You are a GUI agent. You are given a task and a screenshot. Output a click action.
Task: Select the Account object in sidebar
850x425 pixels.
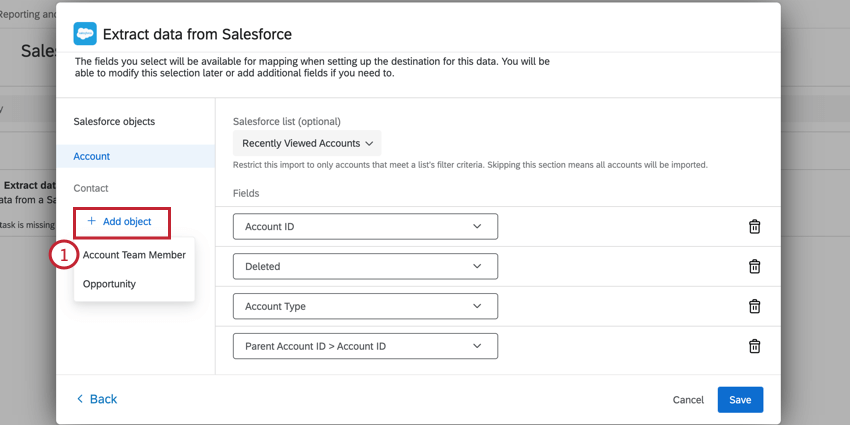tap(136, 156)
